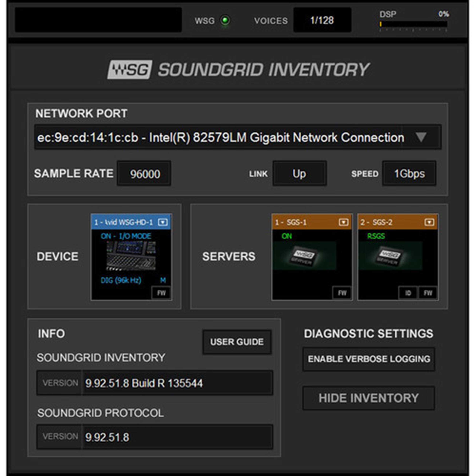Click the green WSG status LED
Viewport: 476px width, 476px height.
click(x=225, y=20)
